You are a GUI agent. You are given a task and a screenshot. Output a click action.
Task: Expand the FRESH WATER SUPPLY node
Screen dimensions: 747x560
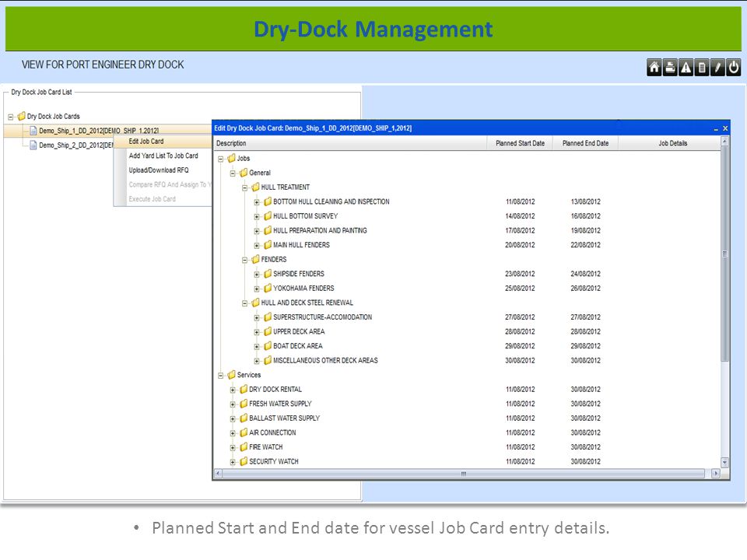233,404
